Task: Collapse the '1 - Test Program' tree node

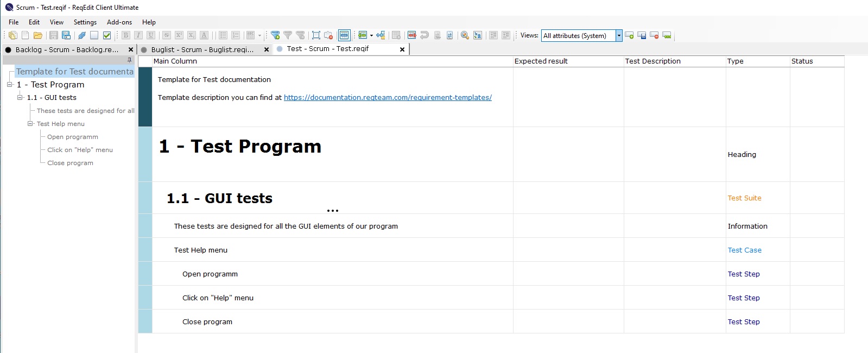Action: (9, 85)
